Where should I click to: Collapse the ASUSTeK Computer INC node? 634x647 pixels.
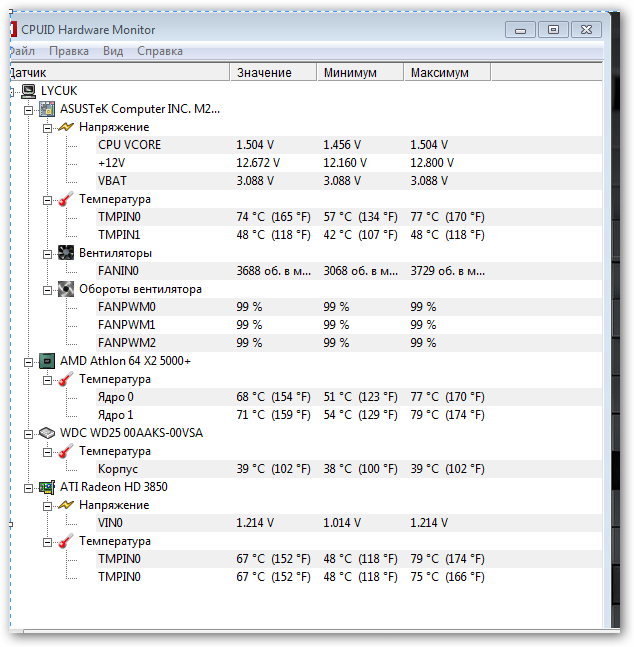[x=28, y=110]
